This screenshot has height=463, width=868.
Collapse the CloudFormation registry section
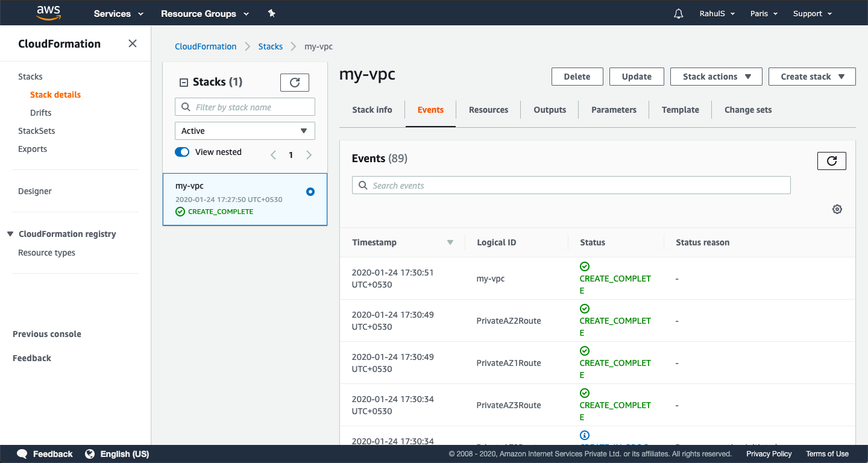pyautogui.click(x=10, y=234)
